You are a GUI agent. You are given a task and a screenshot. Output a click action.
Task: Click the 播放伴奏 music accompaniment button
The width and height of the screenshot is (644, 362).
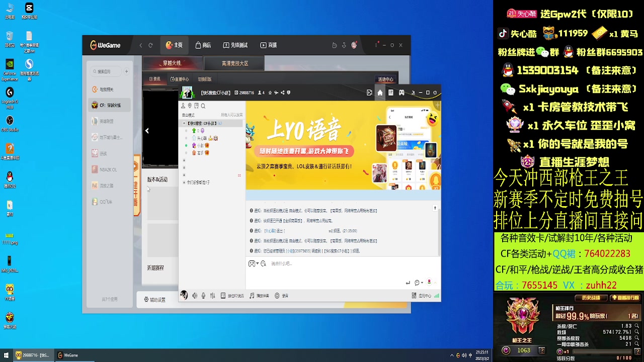coord(260,296)
